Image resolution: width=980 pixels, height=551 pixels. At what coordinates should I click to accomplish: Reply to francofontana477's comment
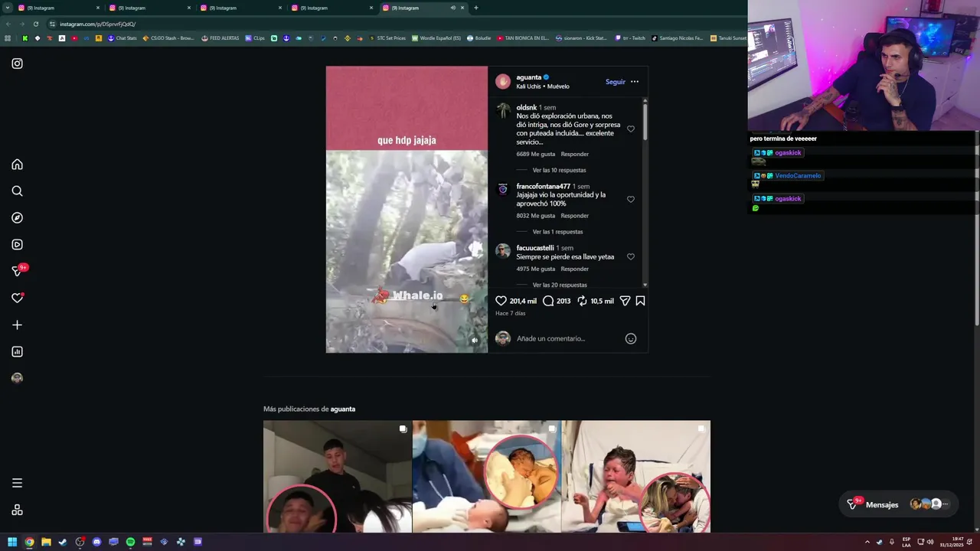pyautogui.click(x=574, y=216)
